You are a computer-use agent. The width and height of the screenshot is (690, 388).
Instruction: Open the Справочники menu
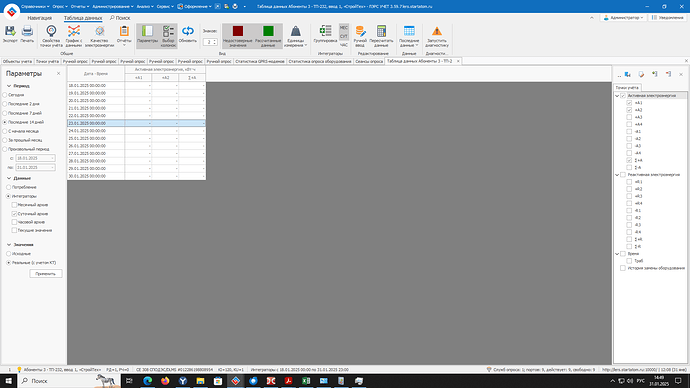pos(35,6)
